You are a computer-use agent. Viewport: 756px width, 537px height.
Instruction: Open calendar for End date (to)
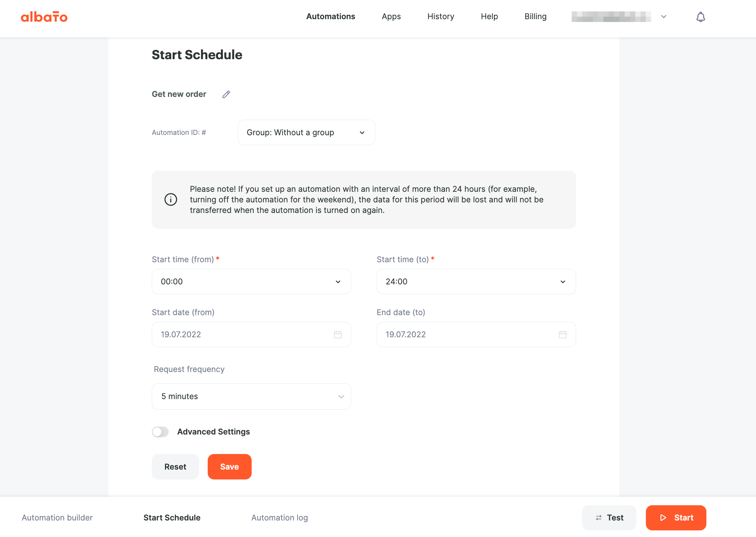coord(563,335)
